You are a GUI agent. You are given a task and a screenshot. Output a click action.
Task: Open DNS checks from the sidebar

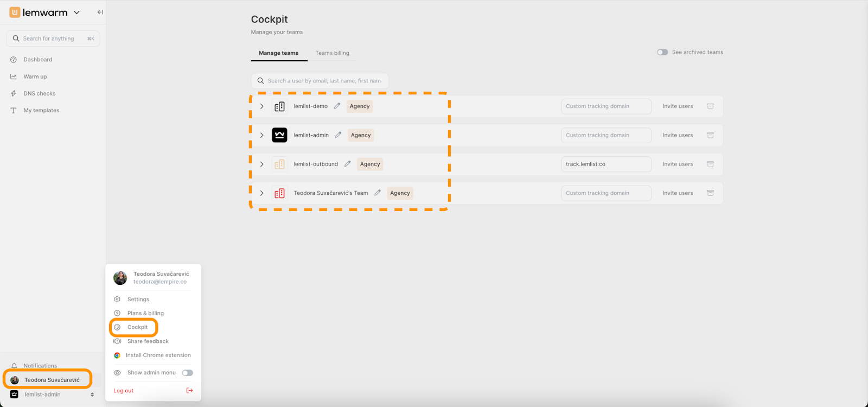[x=39, y=93]
